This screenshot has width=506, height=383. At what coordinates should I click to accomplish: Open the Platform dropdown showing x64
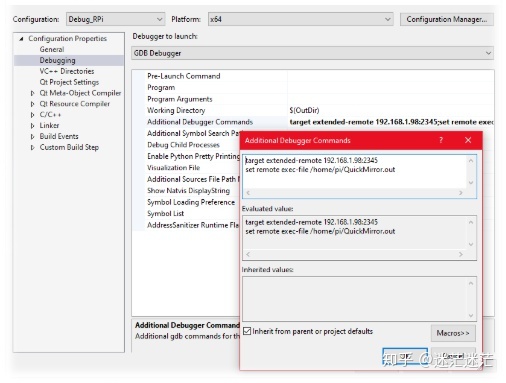click(x=300, y=19)
